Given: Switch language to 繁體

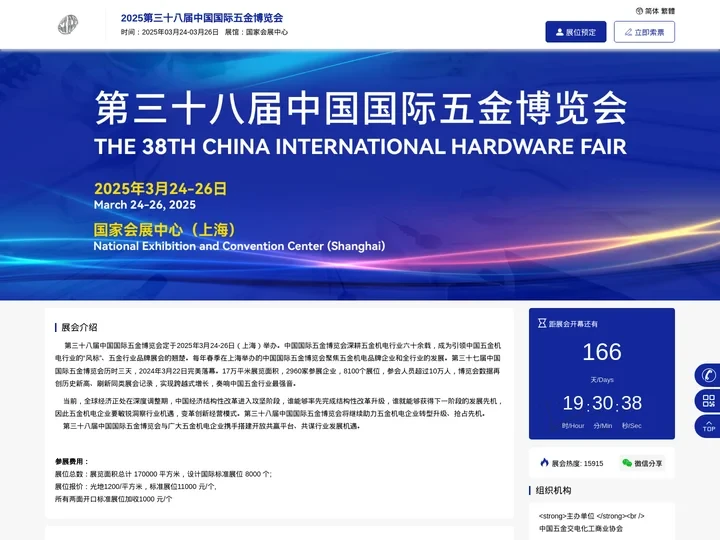Looking at the screenshot, I should click(668, 11).
